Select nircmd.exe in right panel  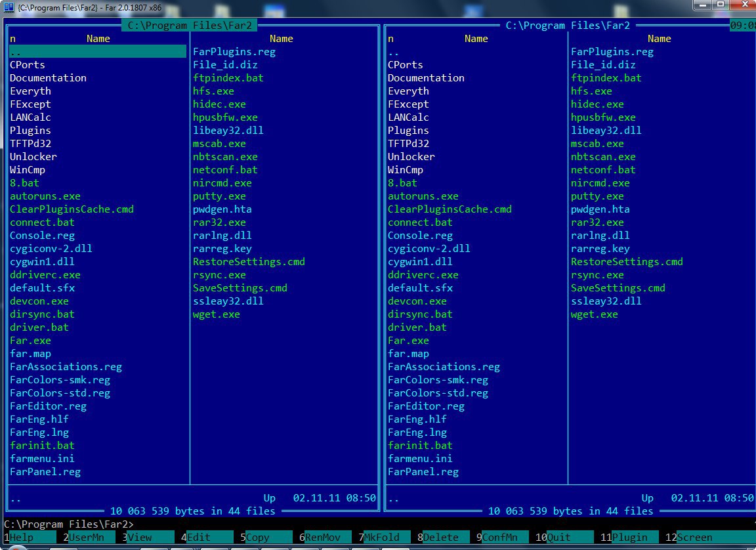pos(600,182)
